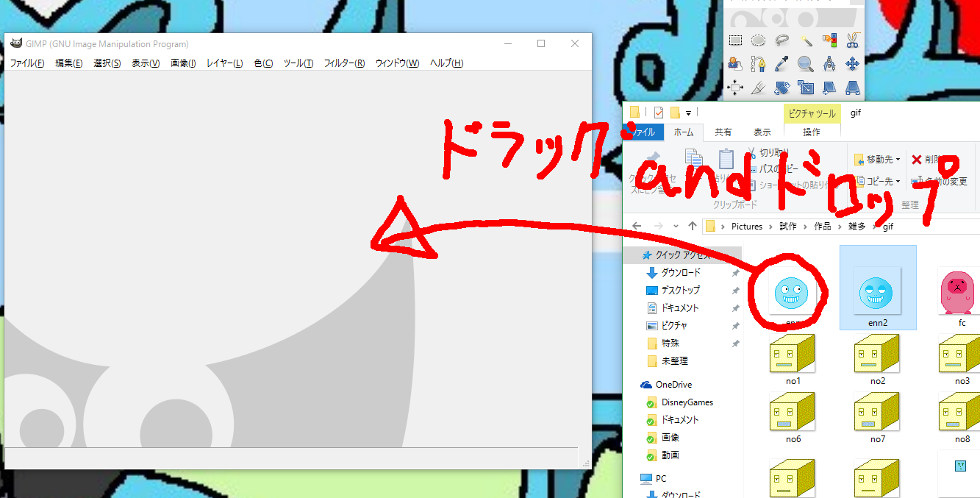The height and width of the screenshot is (498, 980).
Task: Expand chevron after Pictures in address bar
Action: point(771,227)
